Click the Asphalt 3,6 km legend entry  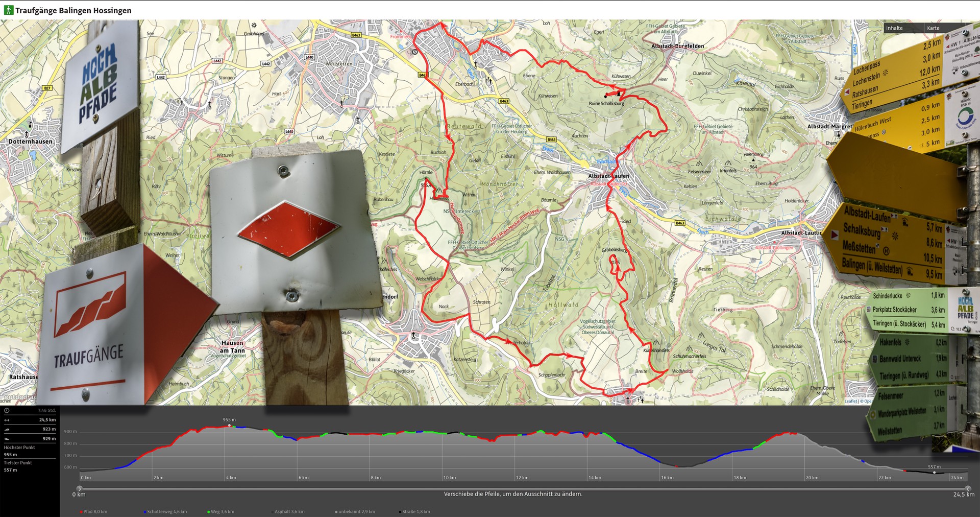pos(288,511)
